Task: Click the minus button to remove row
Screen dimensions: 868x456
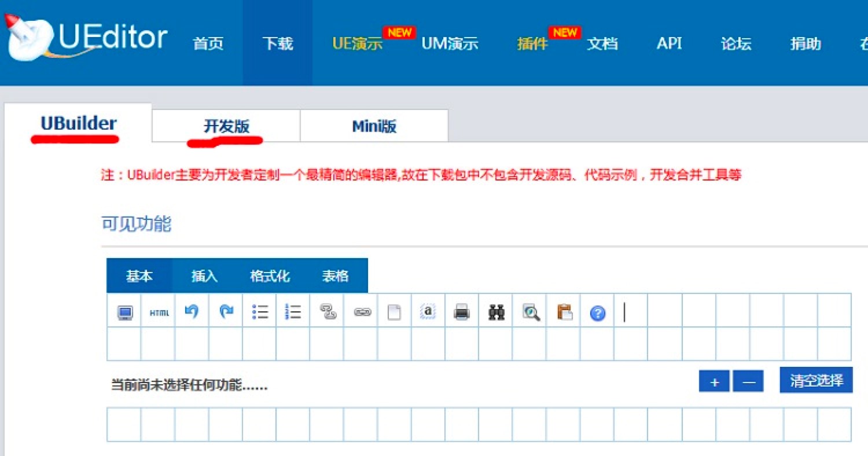Action: click(x=748, y=381)
